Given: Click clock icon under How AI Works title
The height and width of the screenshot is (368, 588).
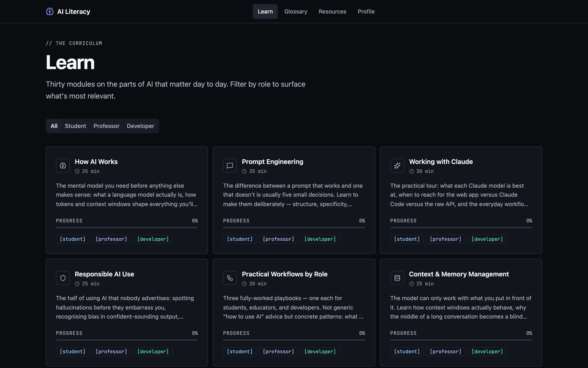Looking at the screenshot, I should point(77,171).
